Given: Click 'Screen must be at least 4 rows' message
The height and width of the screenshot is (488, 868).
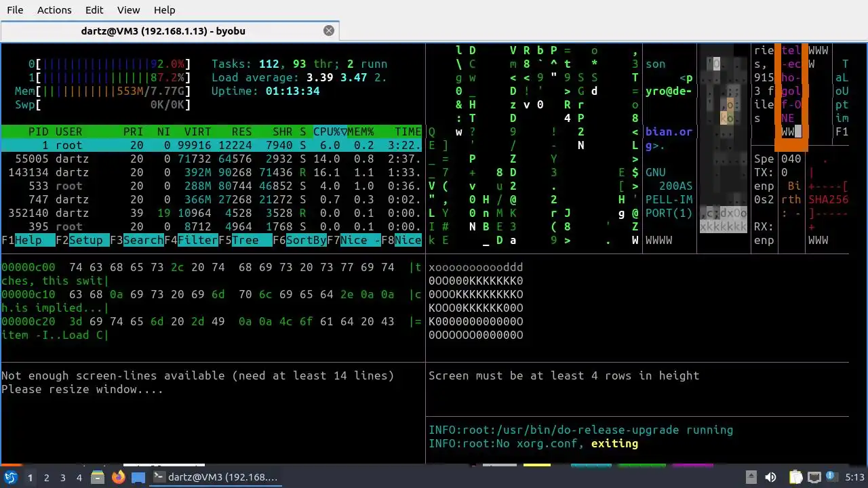Looking at the screenshot, I should click(x=564, y=375).
